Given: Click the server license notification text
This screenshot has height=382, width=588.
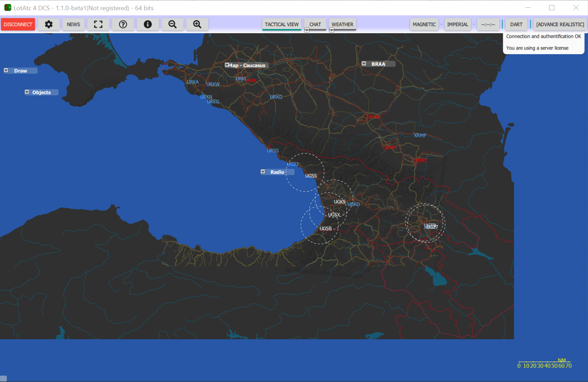Looking at the screenshot, I should [537, 48].
